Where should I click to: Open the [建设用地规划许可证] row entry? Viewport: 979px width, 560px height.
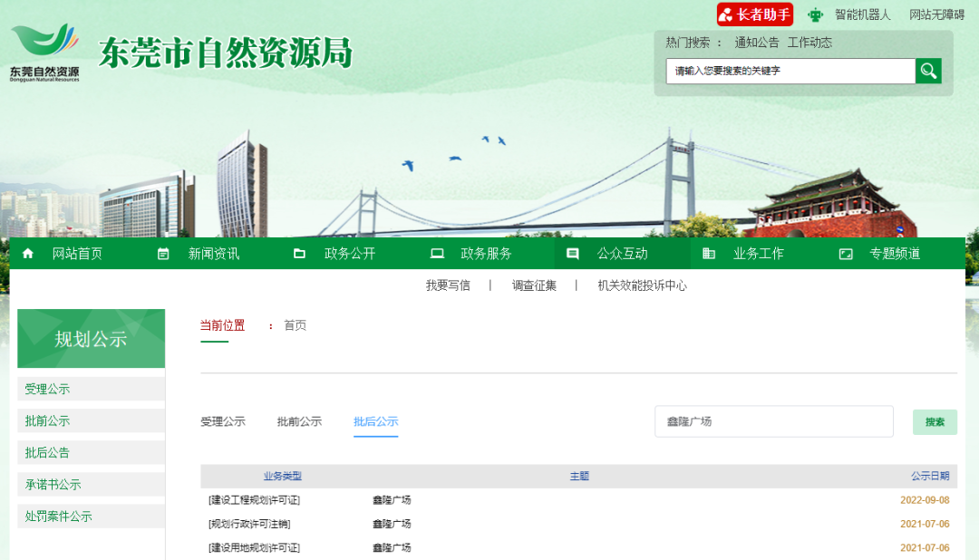(x=254, y=547)
